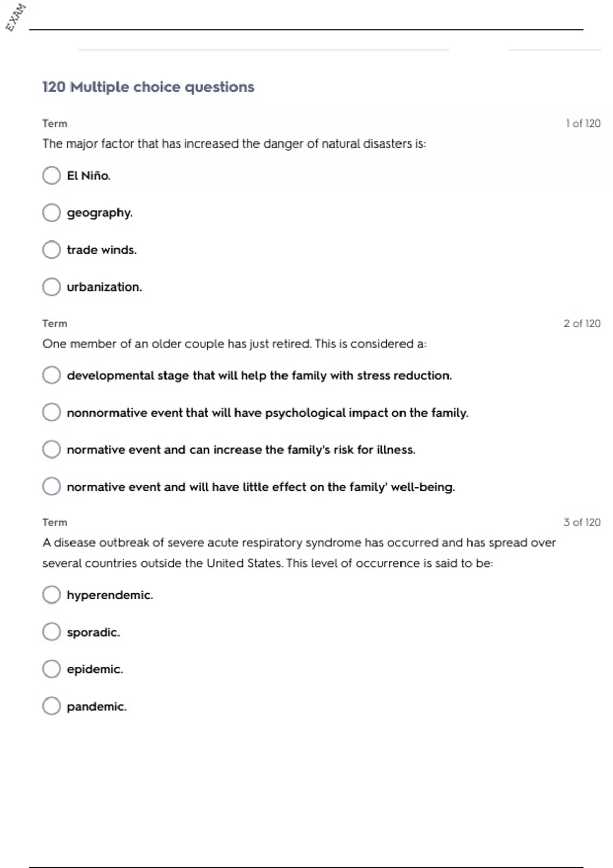Click the natural disasters question text

[x=234, y=144]
